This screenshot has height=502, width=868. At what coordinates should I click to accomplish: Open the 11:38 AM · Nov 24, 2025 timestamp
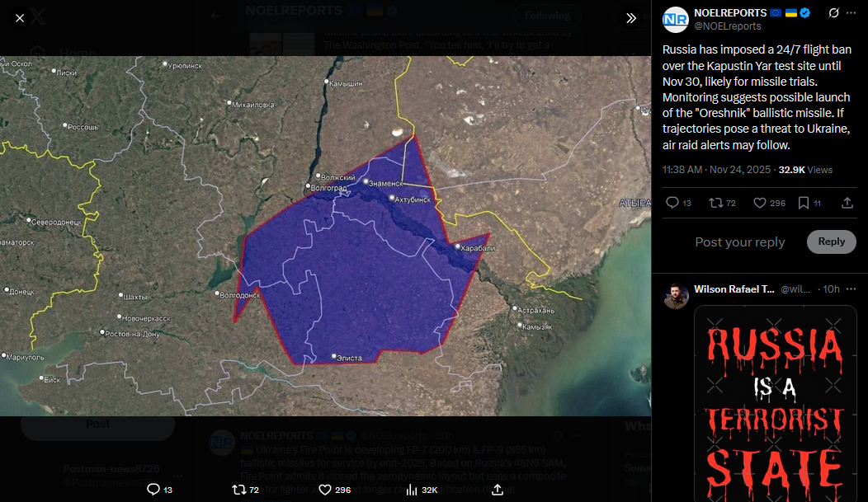pos(716,170)
